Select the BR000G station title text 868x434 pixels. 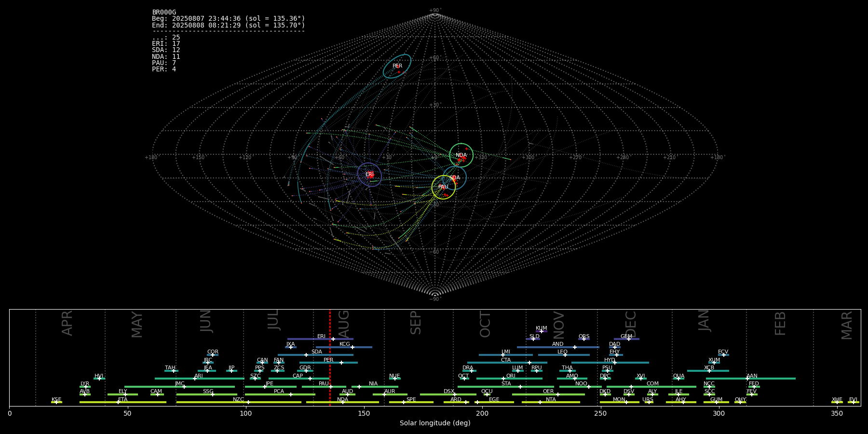[164, 12]
